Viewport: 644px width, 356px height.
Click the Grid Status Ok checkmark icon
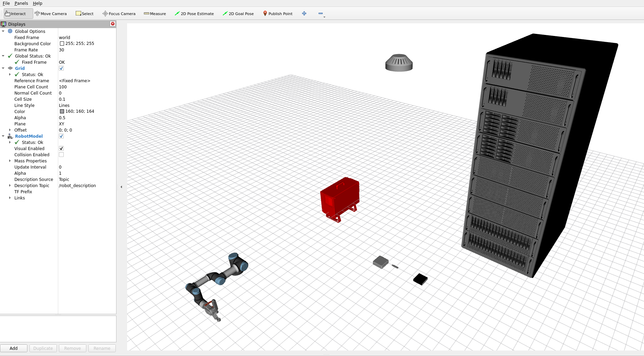(17, 74)
